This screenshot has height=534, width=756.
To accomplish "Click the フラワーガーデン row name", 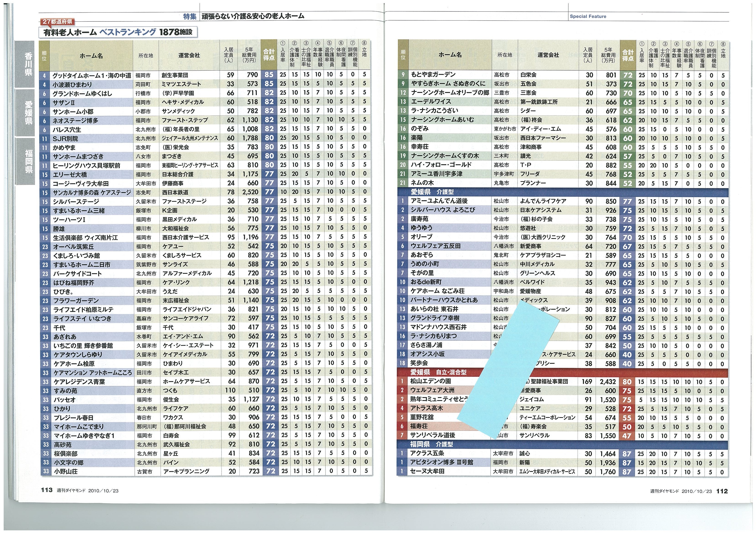I will (x=76, y=300).
